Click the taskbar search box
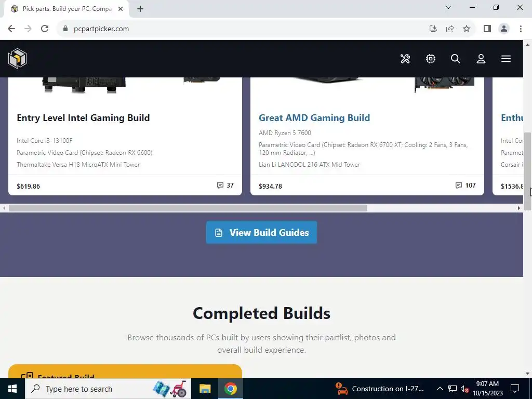The image size is (532, 399). pos(108,389)
